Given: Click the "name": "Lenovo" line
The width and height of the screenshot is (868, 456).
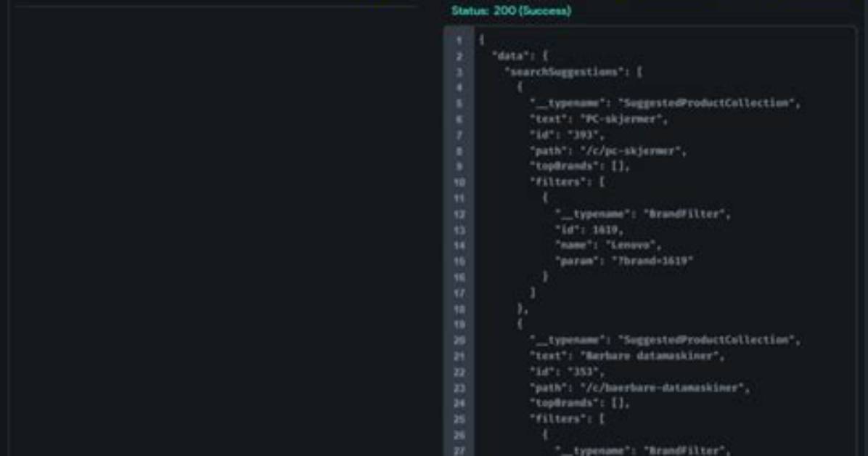Looking at the screenshot, I should point(608,245).
